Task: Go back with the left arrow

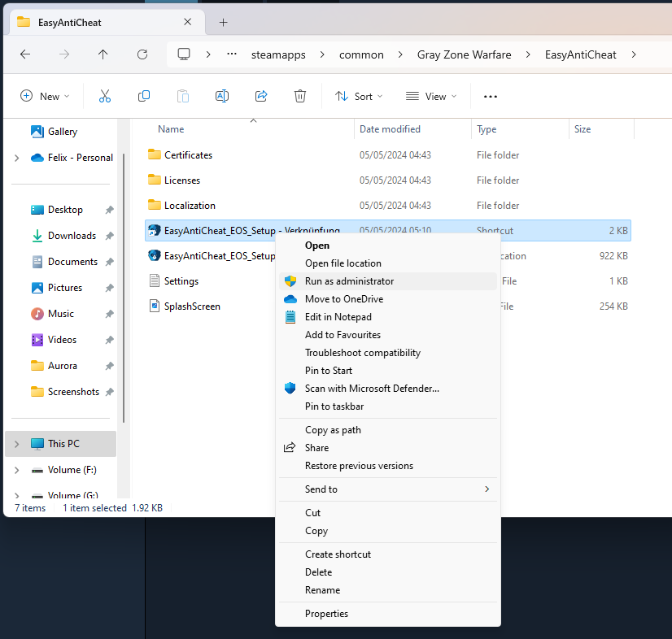Action: pos(25,54)
